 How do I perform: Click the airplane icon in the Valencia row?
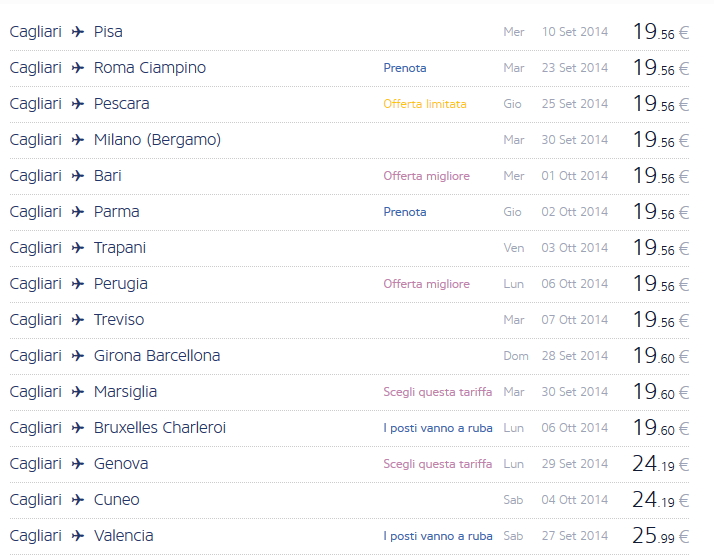tap(78, 536)
